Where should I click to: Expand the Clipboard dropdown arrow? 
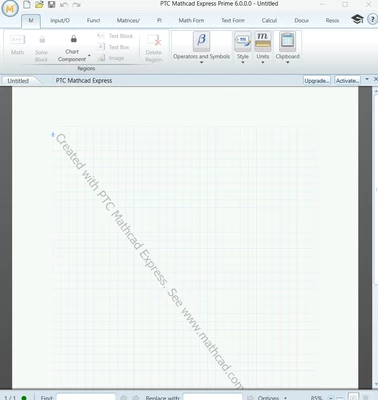pyautogui.click(x=287, y=62)
